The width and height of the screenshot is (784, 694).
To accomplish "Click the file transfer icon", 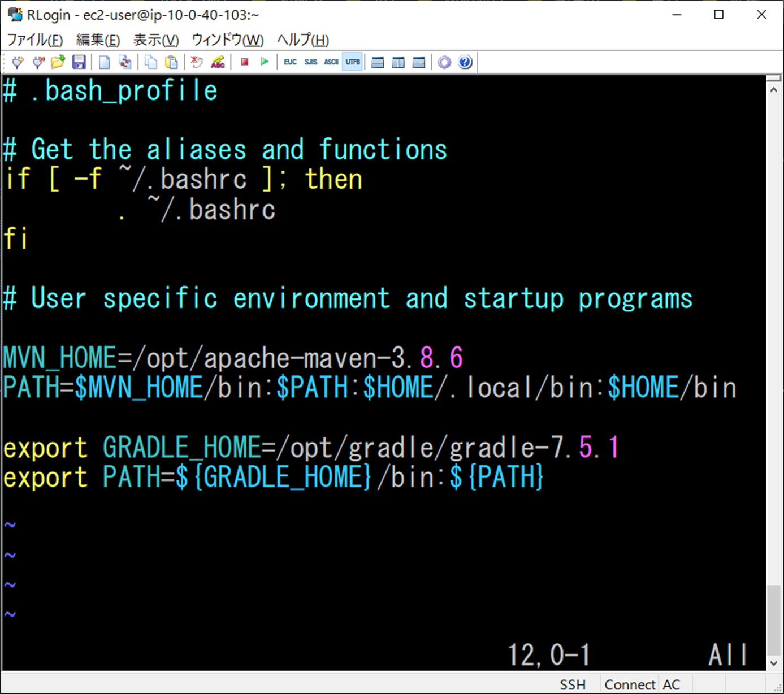I will click(x=125, y=62).
